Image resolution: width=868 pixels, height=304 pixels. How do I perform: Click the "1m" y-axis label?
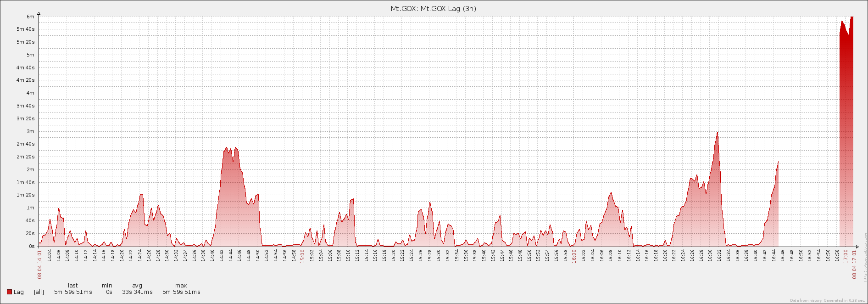tap(30, 208)
